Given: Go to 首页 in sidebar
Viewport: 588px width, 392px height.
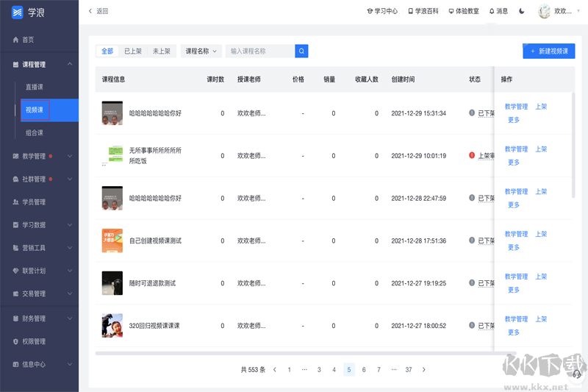Looking at the screenshot, I should pyautogui.click(x=28, y=40).
